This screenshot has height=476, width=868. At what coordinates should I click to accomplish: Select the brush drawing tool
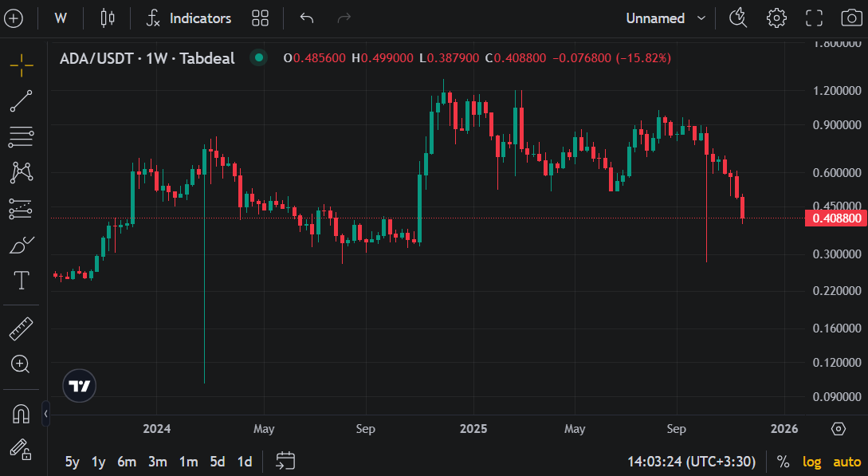tap(22, 245)
